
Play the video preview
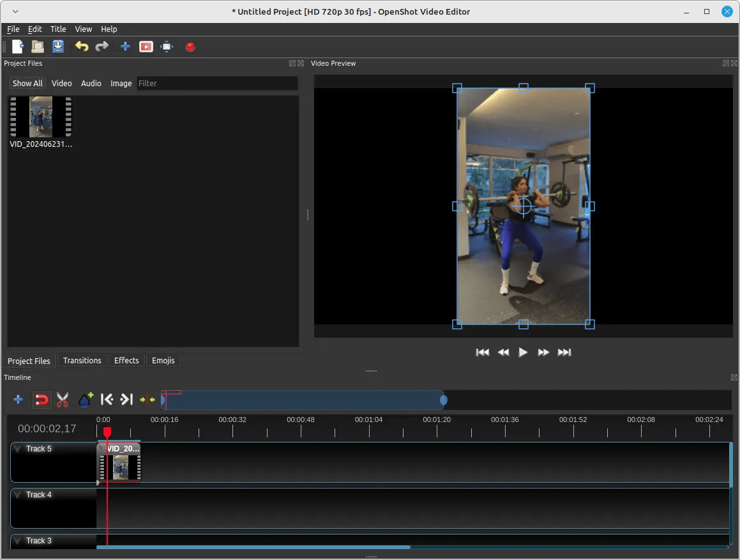pos(523,352)
